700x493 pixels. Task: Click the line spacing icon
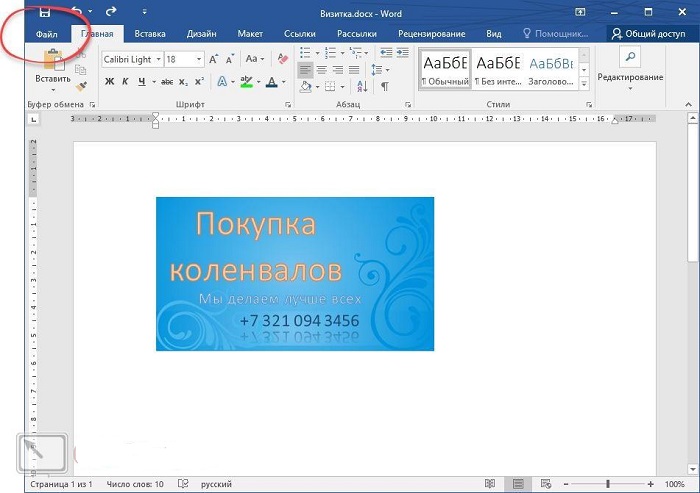click(x=376, y=70)
